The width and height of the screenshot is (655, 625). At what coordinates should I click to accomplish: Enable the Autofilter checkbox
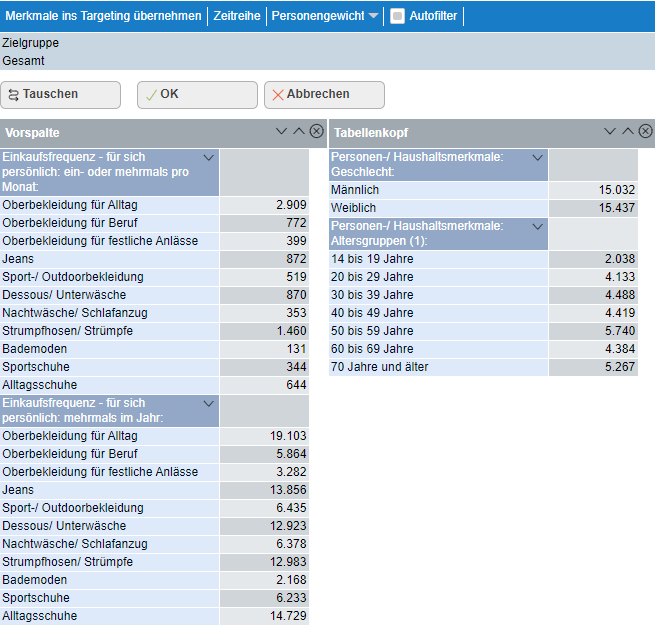[x=397, y=16]
